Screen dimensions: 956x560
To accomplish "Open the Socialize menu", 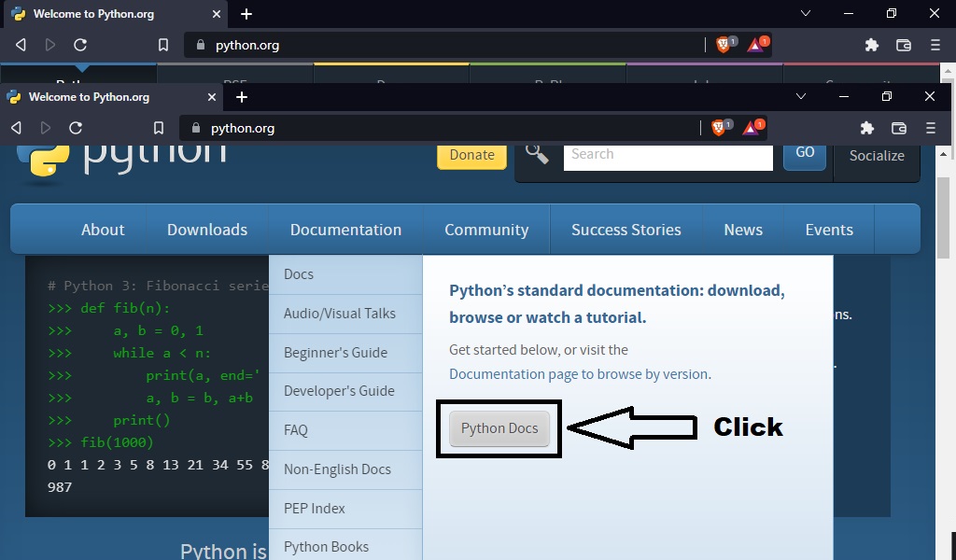I will coord(877,156).
